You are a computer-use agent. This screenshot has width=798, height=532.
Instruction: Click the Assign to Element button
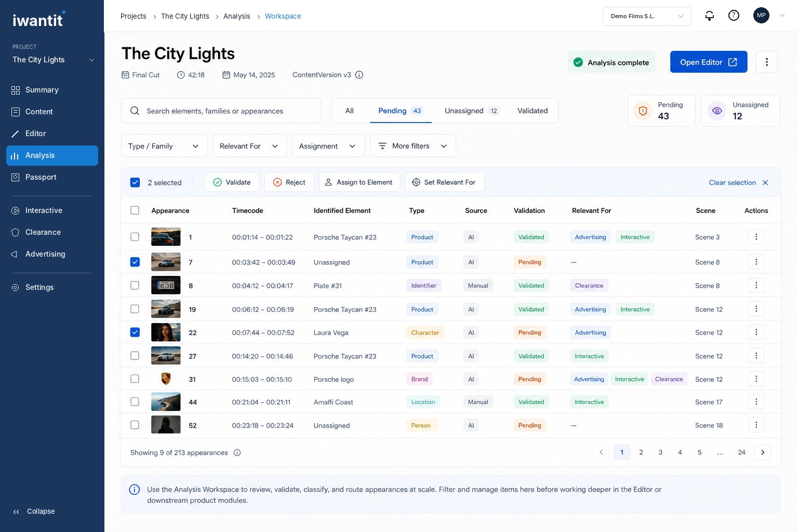coord(360,182)
